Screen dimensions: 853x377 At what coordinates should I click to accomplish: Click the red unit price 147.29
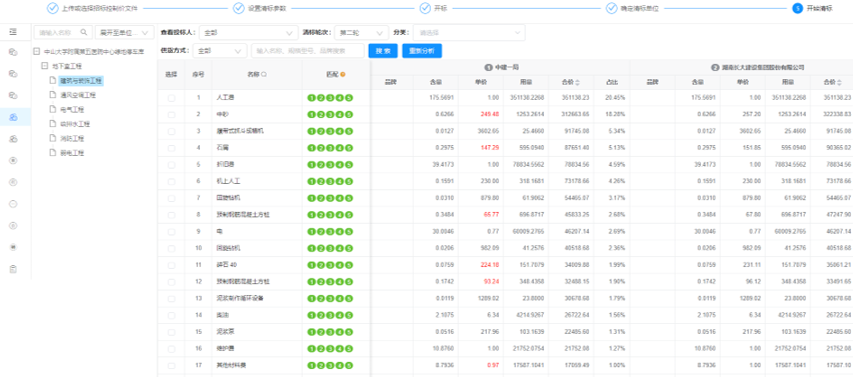point(490,148)
